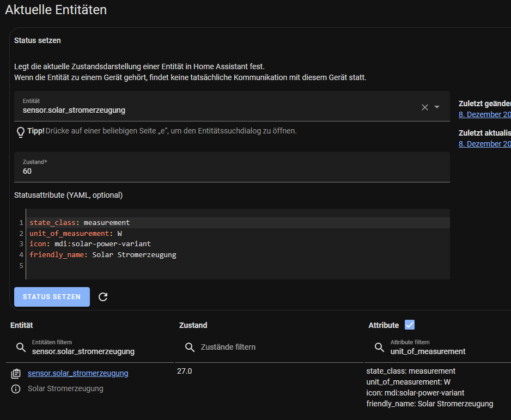
Task: Click the refresh icon beside Status setzen
Action: [x=103, y=297]
